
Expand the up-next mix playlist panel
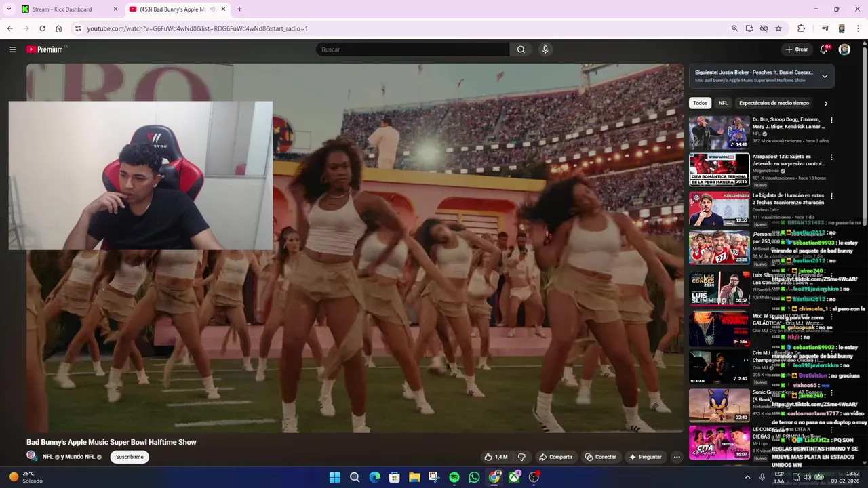pos(825,76)
